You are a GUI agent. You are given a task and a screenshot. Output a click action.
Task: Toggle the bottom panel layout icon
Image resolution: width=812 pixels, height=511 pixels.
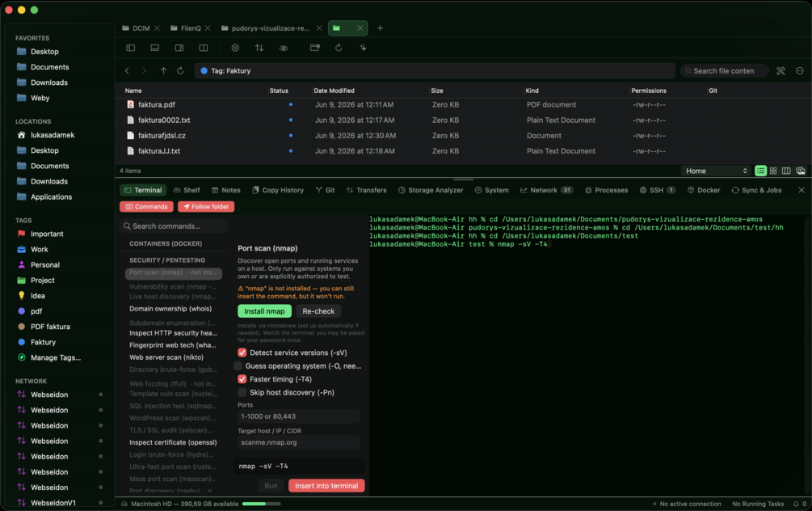tap(155, 48)
